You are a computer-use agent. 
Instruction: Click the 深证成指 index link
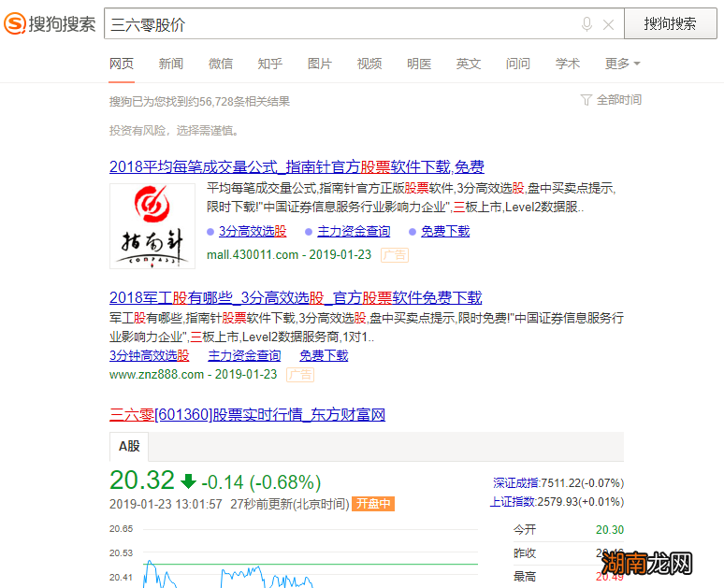tap(516, 483)
